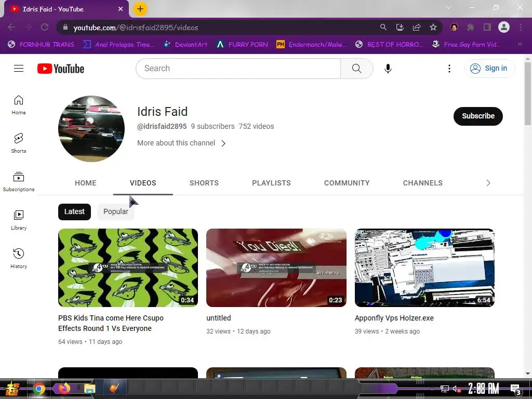Click browser back arrow
The image size is (532, 399).
coord(11,27)
